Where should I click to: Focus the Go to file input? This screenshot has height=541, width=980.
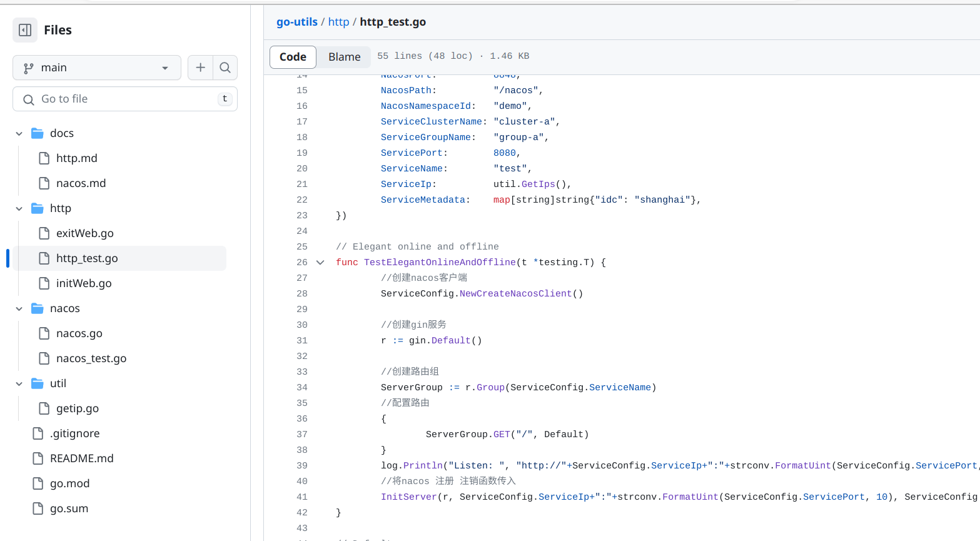coord(125,99)
